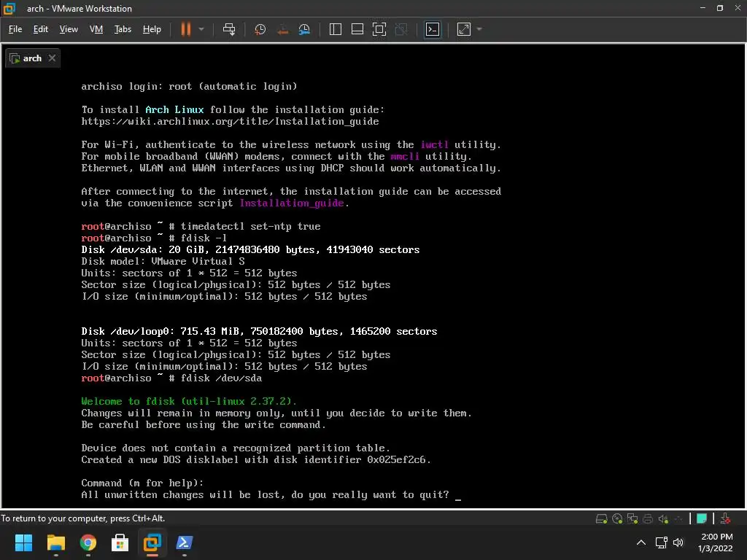Viewport: 747px width, 560px height.
Task: Click the stretch guest display icon
Action: point(463,29)
